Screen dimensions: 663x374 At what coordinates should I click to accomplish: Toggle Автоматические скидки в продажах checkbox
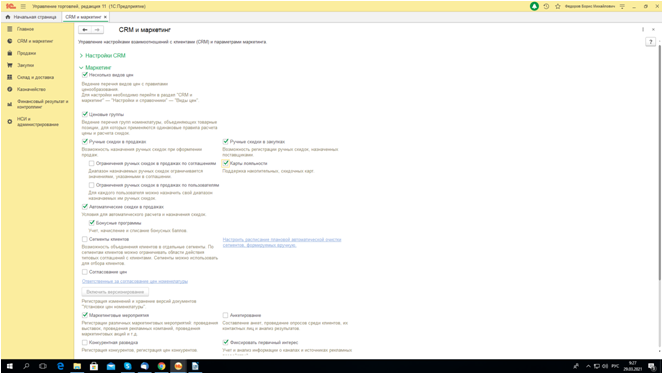85,207
